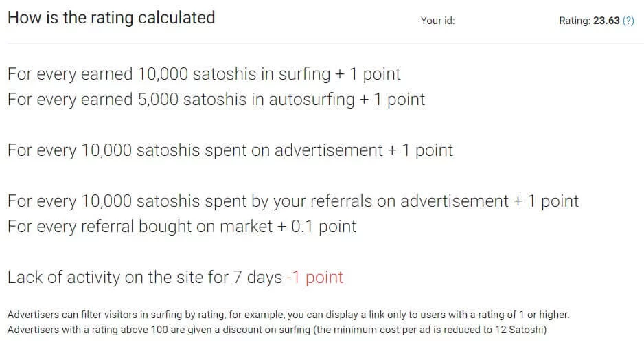Click the 'rating above 100' discount footnote
644x351 pixels.
click(277, 330)
